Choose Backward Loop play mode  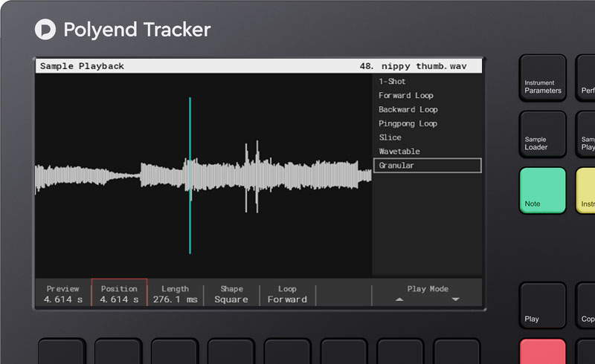click(x=408, y=109)
